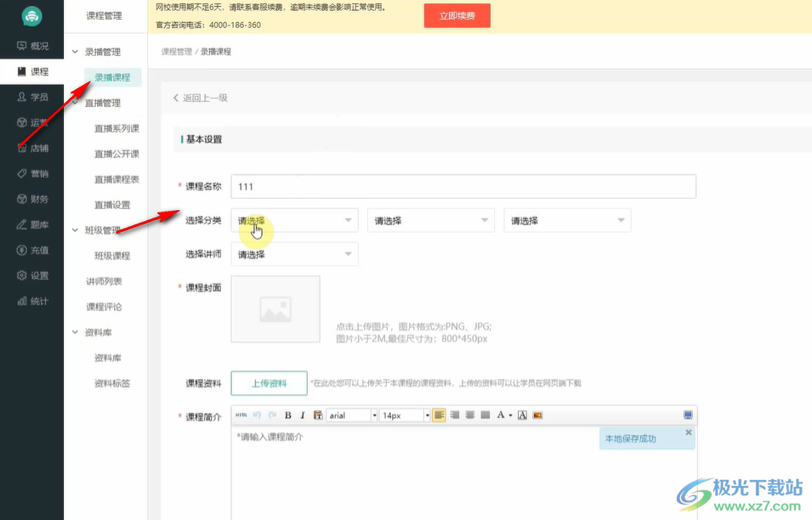The height and width of the screenshot is (520, 812).
Task: Select the 学员 students icon in sidebar
Action: (32, 97)
